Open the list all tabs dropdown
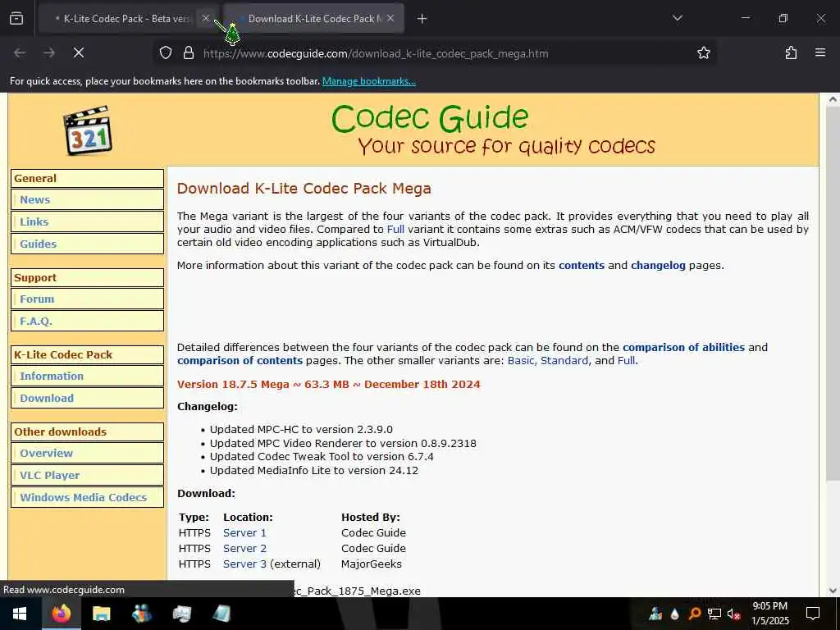Viewport: 840px width, 630px height. click(678, 18)
